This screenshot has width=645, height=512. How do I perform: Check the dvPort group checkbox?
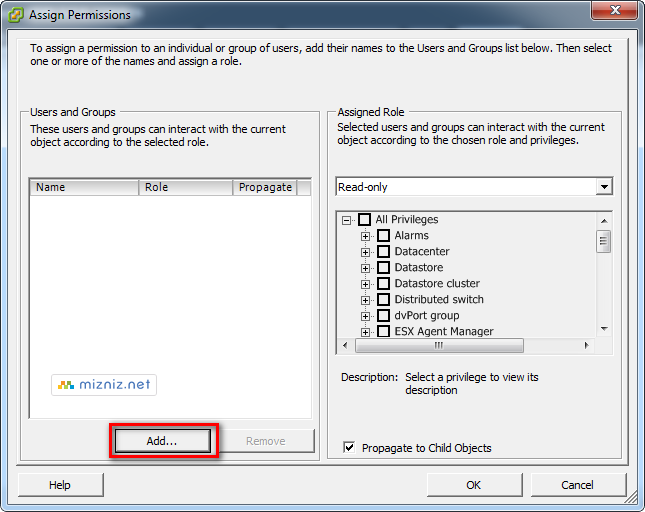[383, 315]
